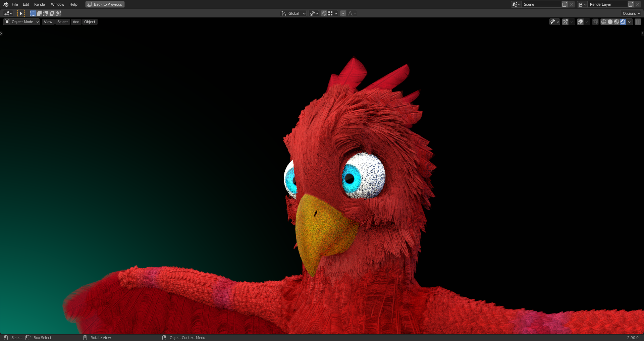Pause the viewport render
The image size is (644, 341).
638,21
